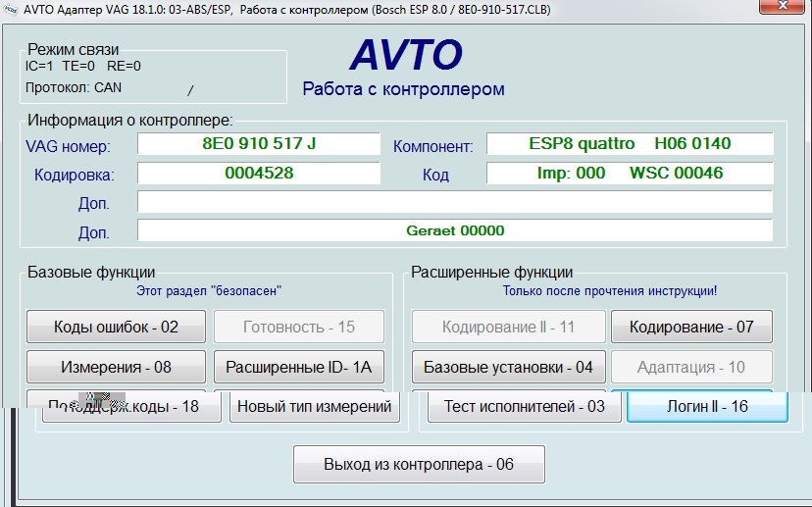Click the empty first Доп. field
The height and width of the screenshot is (507, 812).
454,202
